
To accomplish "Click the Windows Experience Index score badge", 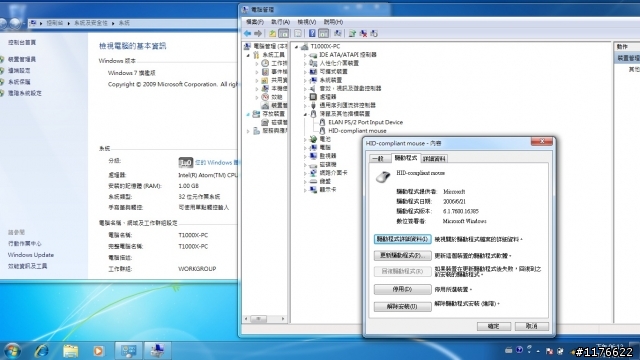I will [185, 162].
